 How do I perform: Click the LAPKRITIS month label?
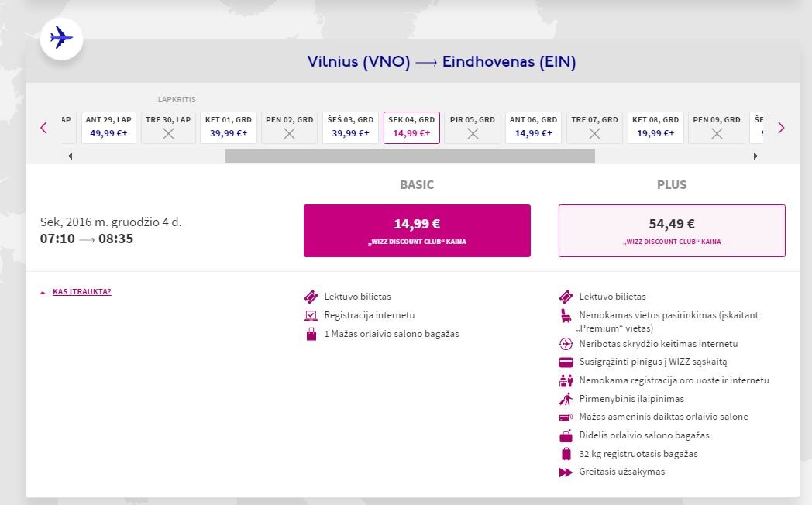[177, 99]
